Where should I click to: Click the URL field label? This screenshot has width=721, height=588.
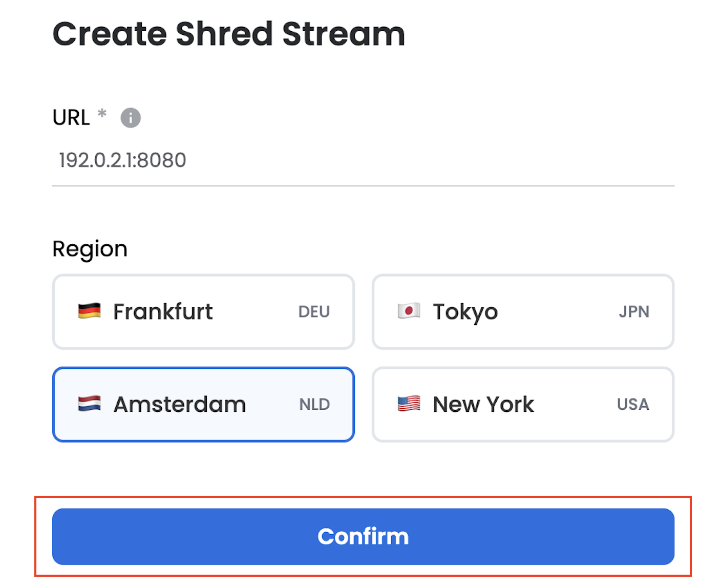click(71, 118)
